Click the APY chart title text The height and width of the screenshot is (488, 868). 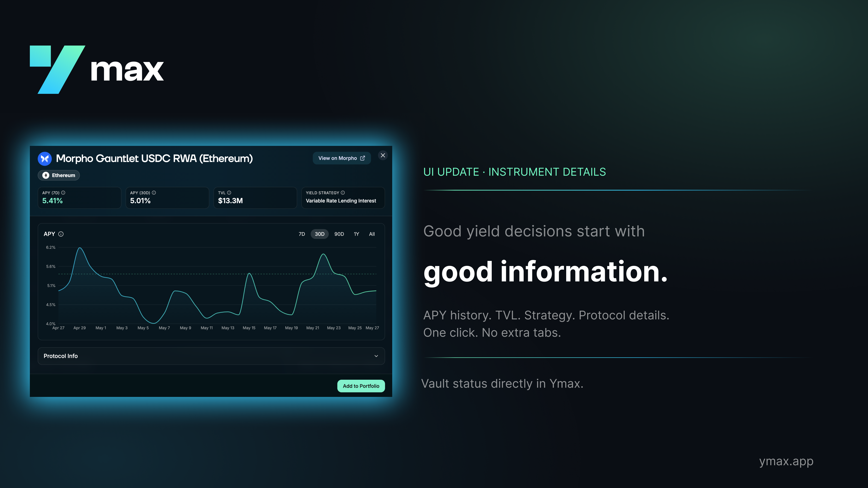49,234
